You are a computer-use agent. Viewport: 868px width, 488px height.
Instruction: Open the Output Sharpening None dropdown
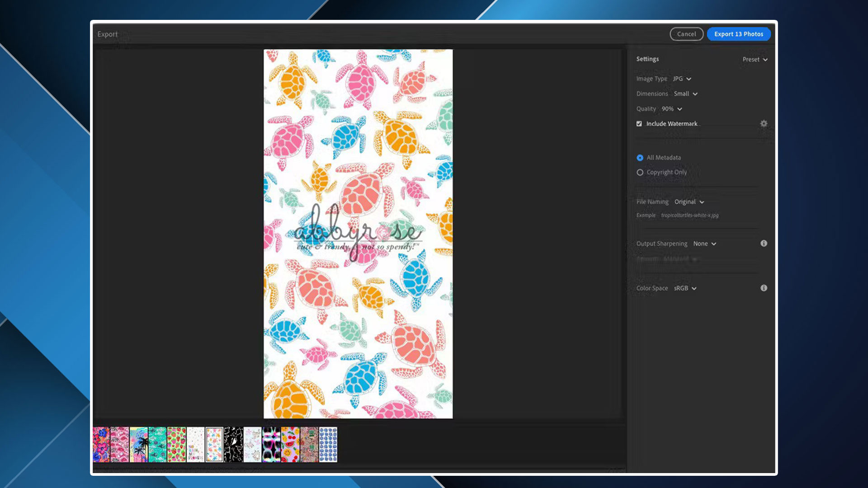(705, 244)
